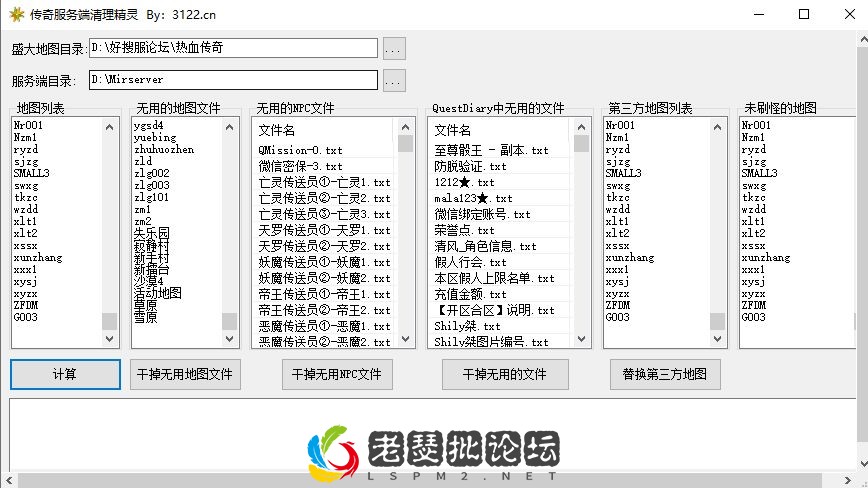
Task: Select 至尊骰王 - 副本.txt
Action: coord(492,150)
